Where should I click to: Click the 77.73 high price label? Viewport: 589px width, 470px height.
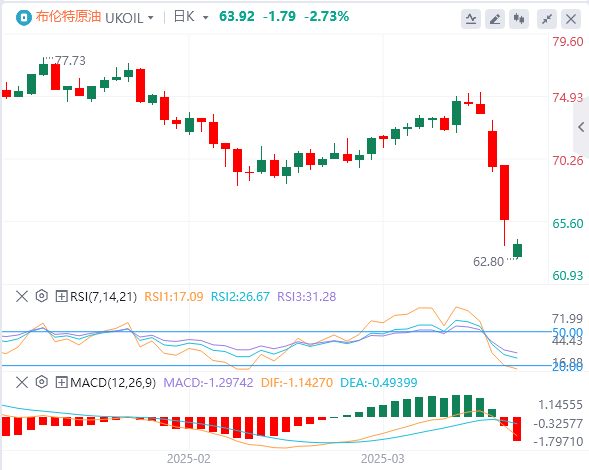[x=70, y=61]
